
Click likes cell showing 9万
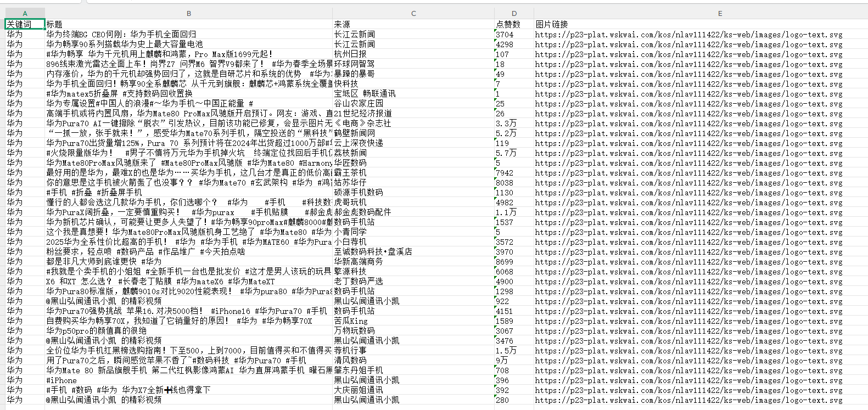click(514, 360)
